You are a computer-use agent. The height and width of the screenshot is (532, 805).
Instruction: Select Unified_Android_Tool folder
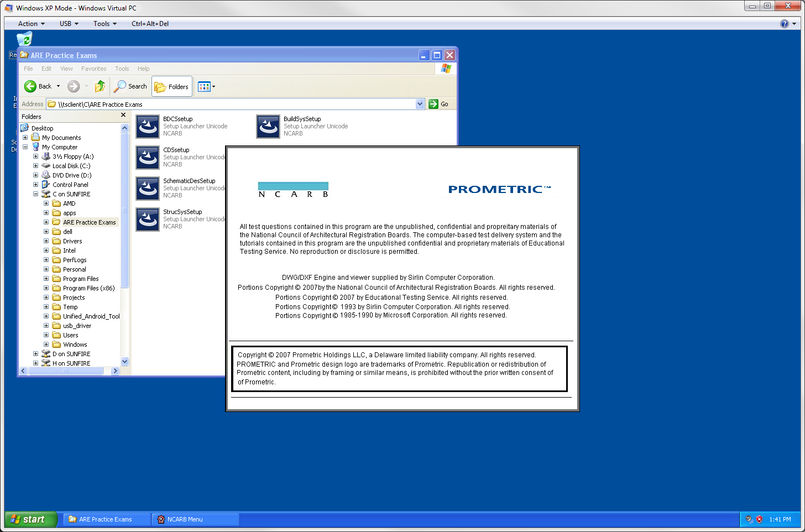(x=91, y=316)
